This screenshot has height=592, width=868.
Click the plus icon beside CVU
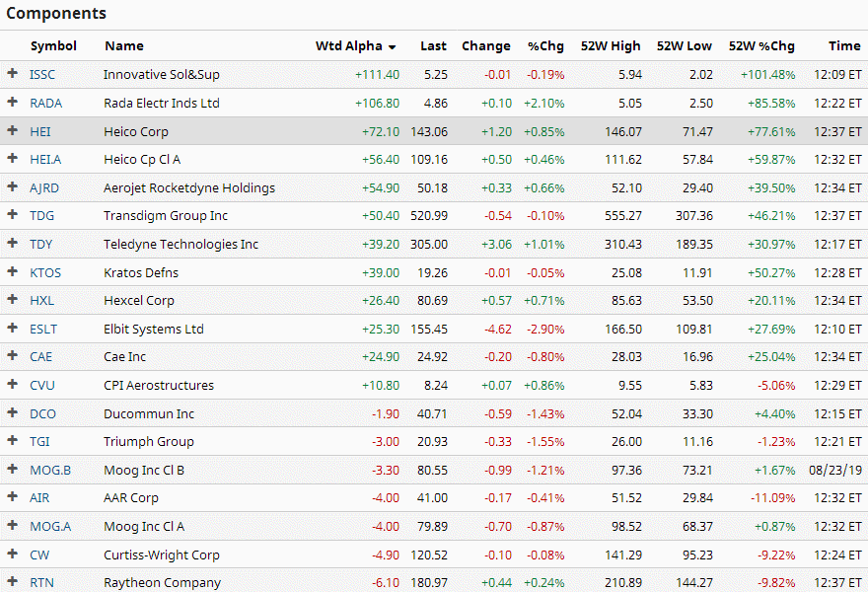12,384
